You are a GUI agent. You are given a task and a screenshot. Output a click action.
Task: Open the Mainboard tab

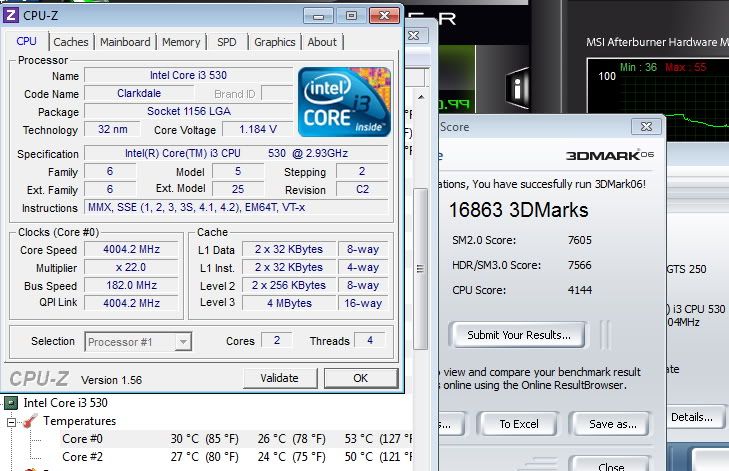coord(125,42)
